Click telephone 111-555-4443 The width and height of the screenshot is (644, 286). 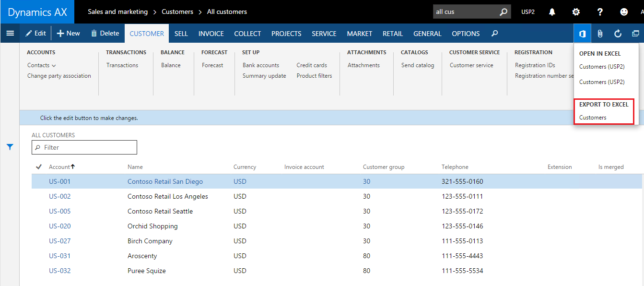(462, 256)
